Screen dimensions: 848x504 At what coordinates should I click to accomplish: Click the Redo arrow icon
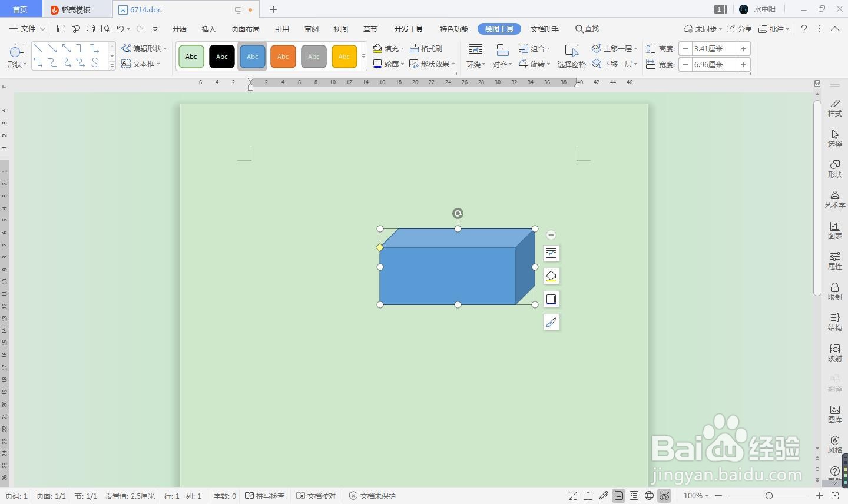click(x=140, y=29)
